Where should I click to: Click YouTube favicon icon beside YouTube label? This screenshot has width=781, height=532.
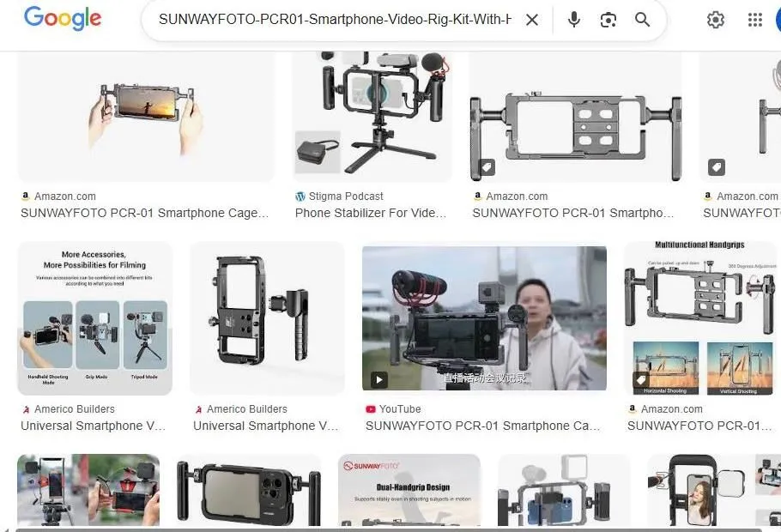pyautogui.click(x=370, y=409)
